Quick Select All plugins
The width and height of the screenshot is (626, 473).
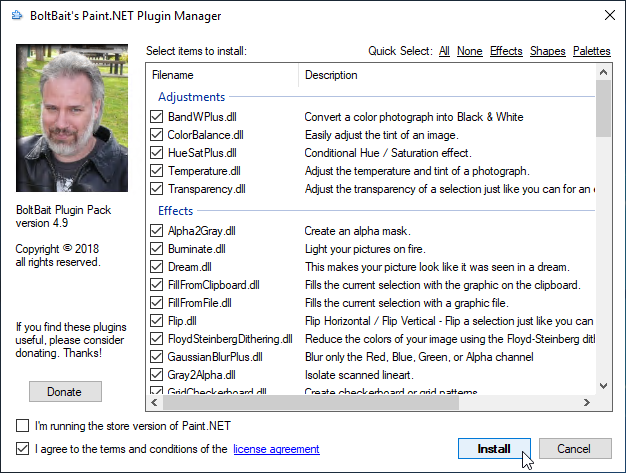[x=444, y=51]
